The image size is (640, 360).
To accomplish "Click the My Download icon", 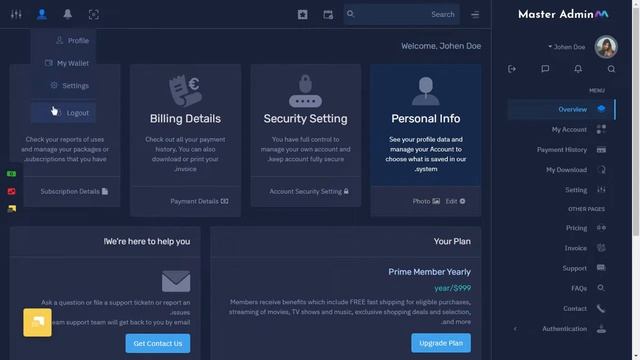I will [602, 170].
